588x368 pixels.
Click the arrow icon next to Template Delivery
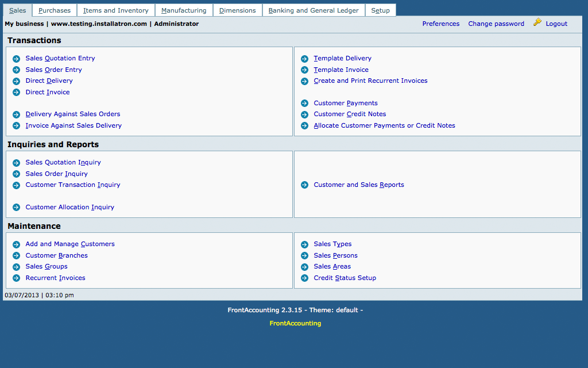(304, 59)
